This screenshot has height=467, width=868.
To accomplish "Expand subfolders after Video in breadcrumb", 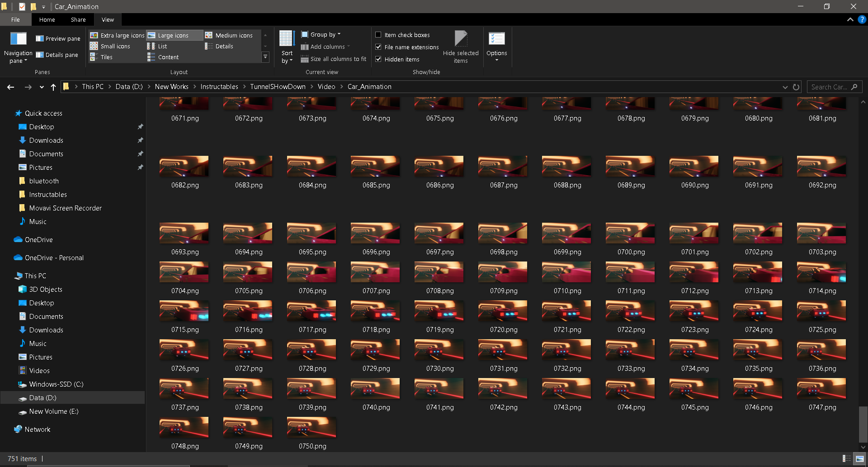I will pyautogui.click(x=341, y=87).
